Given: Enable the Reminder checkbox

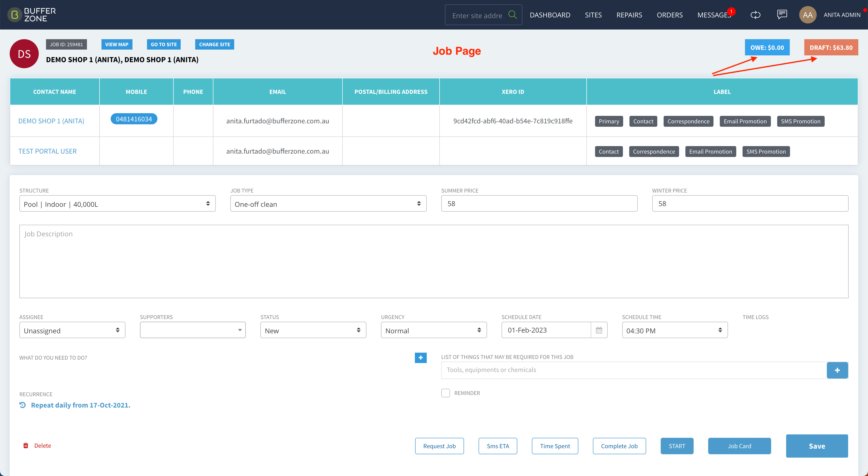Looking at the screenshot, I should (x=445, y=393).
